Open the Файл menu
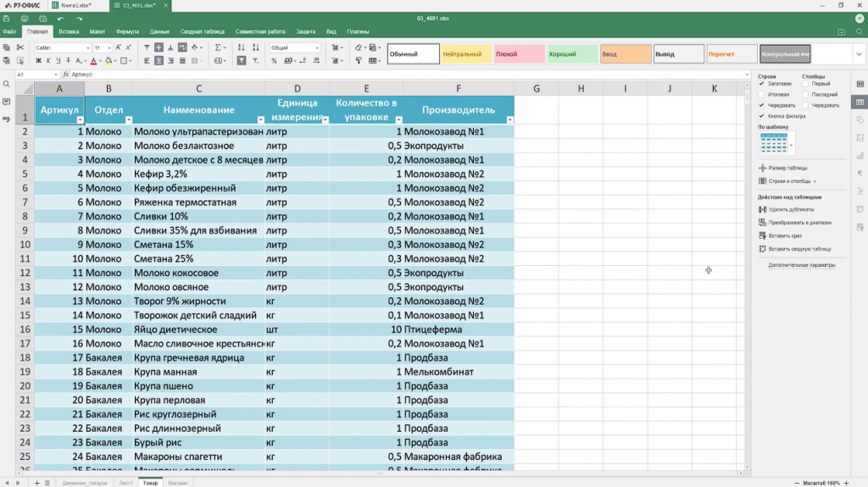Viewport: 868px width, 487px height. pos(9,31)
